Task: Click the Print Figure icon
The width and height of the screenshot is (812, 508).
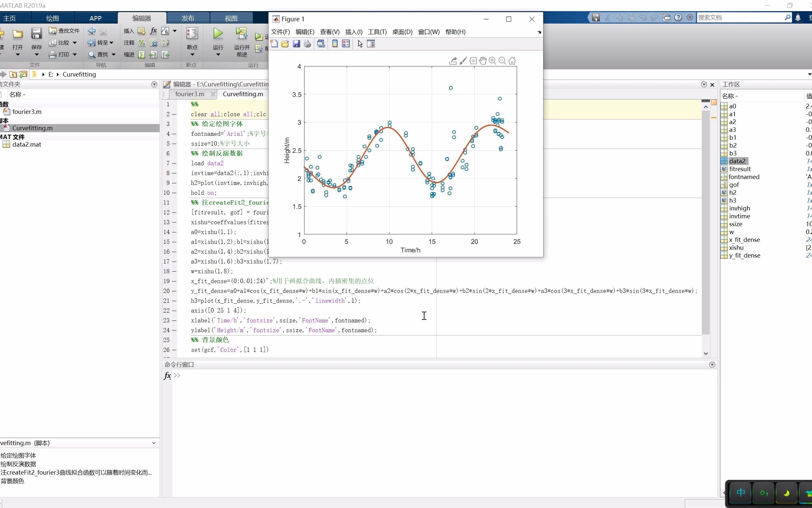Action: click(307, 44)
